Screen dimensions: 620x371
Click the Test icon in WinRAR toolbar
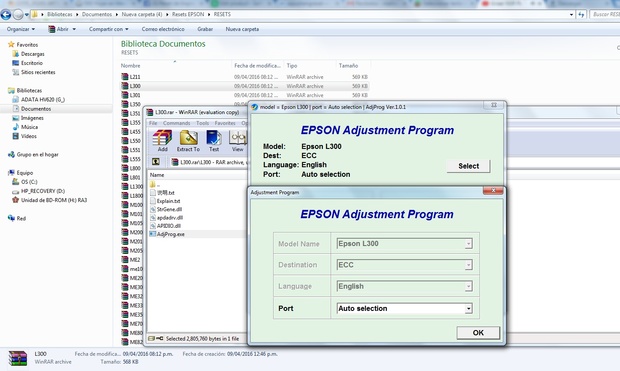[x=214, y=141]
